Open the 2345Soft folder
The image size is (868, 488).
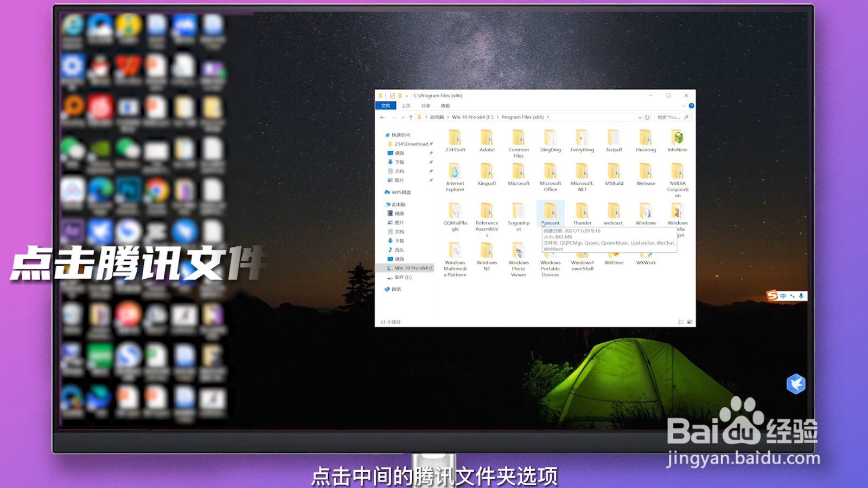455,141
